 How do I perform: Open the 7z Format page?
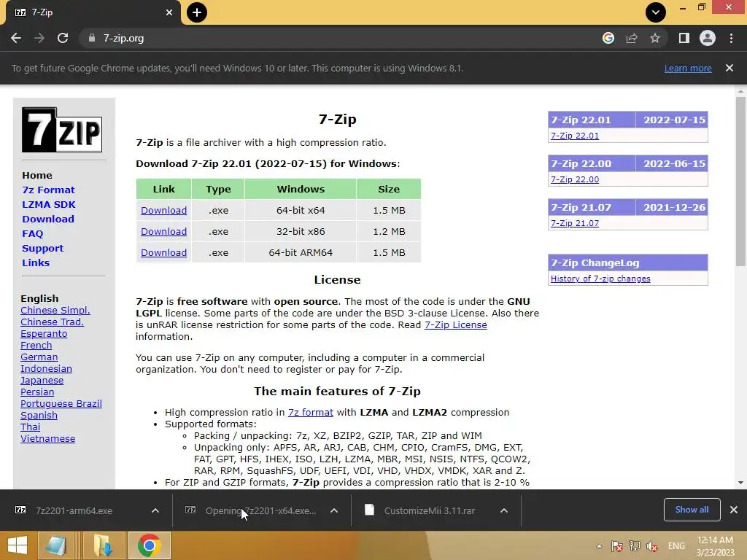[48, 190]
